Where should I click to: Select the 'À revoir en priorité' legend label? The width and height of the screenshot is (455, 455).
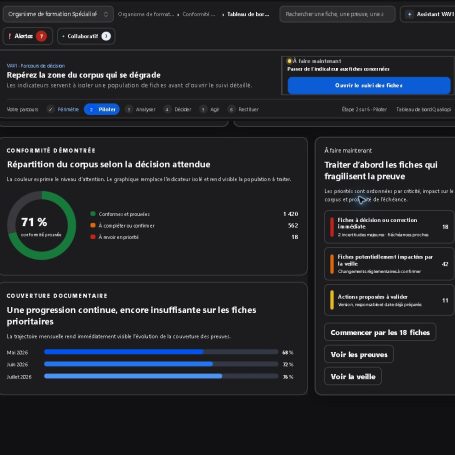click(x=118, y=237)
